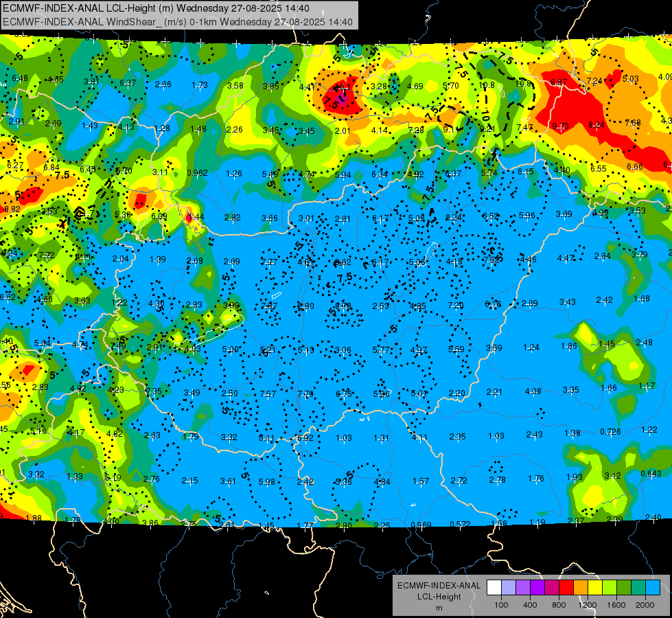This screenshot has height=618, width=672.
Task: Click the grid value 1.24
Action: pos(531,347)
